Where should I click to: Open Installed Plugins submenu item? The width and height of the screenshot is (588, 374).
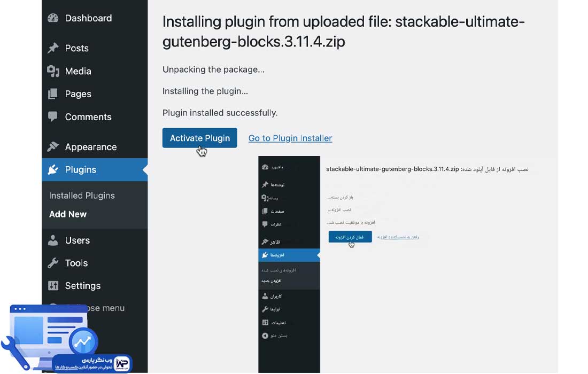[82, 196]
